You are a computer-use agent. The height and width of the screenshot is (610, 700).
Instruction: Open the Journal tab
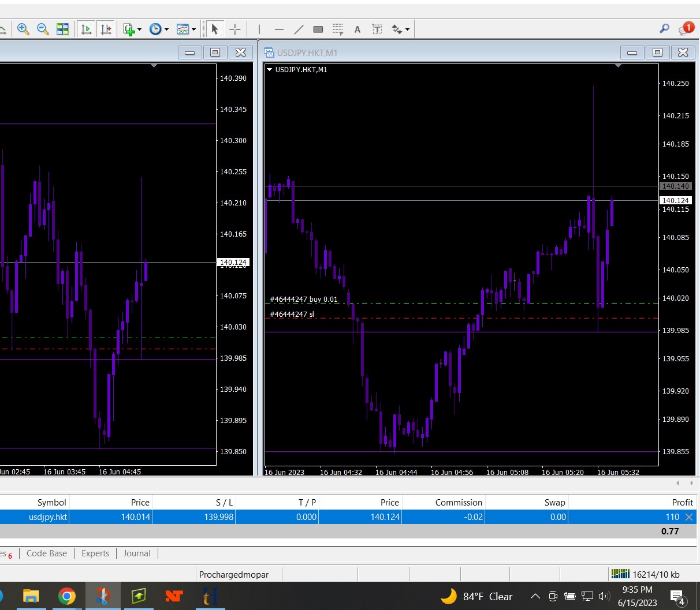[x=137, y=553]
